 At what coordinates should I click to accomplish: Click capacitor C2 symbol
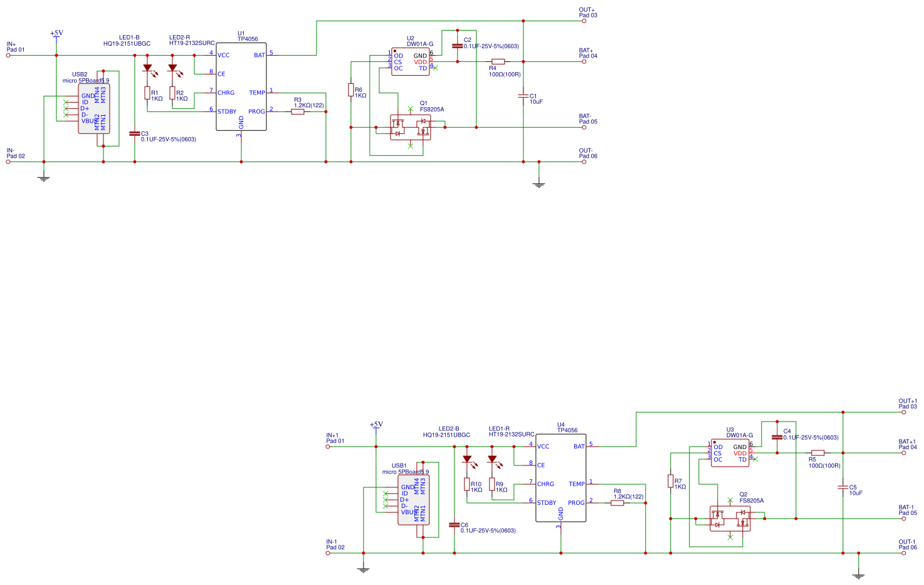(458, 46)
